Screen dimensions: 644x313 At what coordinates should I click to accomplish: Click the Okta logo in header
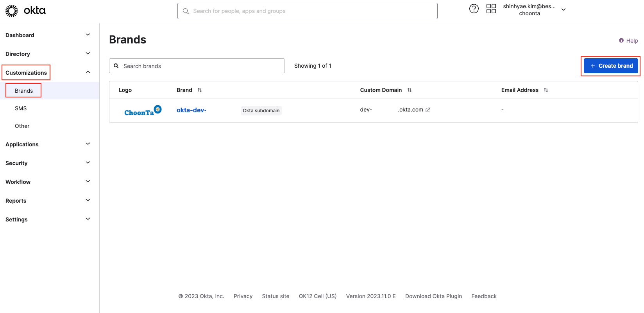[25, 11]
